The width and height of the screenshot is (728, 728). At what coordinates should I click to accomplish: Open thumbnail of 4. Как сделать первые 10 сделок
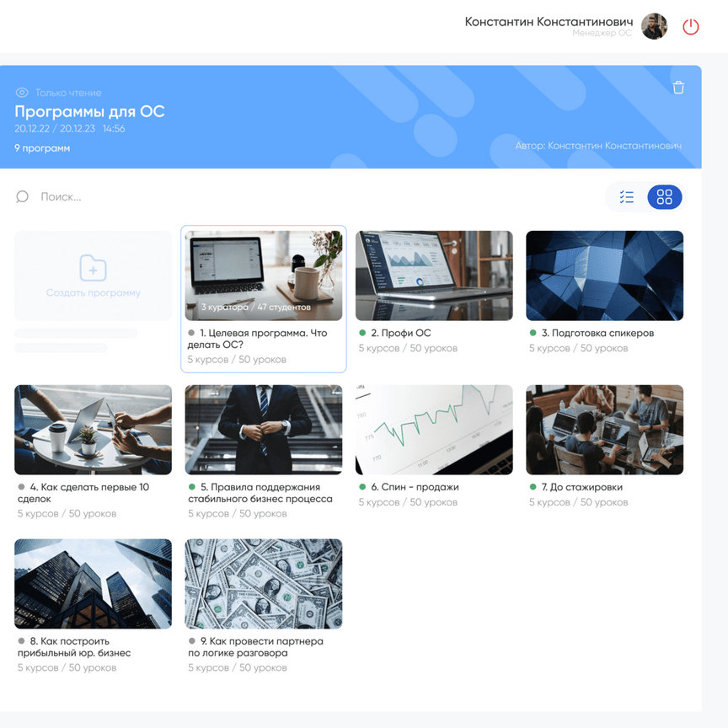[93, 430]
